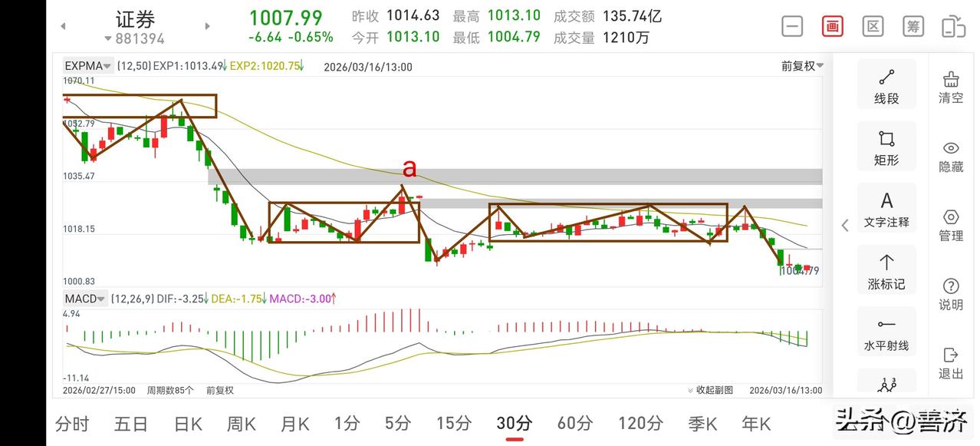Clear drawings with the 清空 button

click(951, 87)
